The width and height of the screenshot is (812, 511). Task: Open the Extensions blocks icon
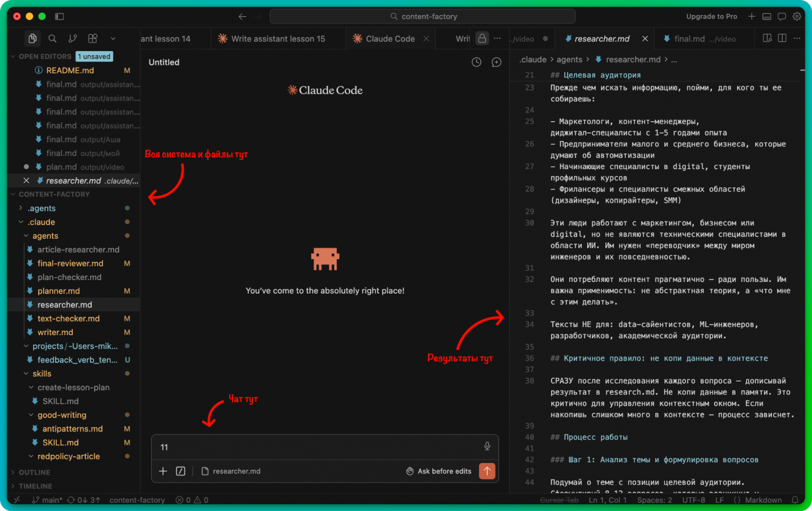(93, 39)
